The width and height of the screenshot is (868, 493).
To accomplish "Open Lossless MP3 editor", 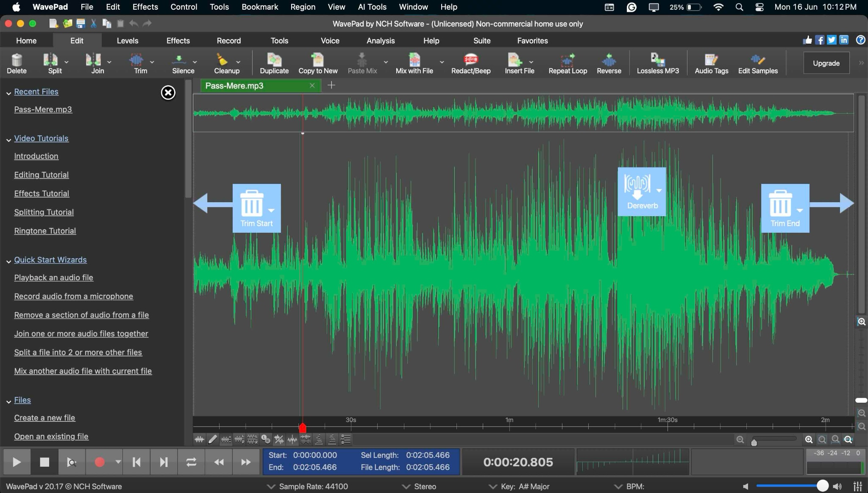I will pyautogui.click(x=658, y=63).
